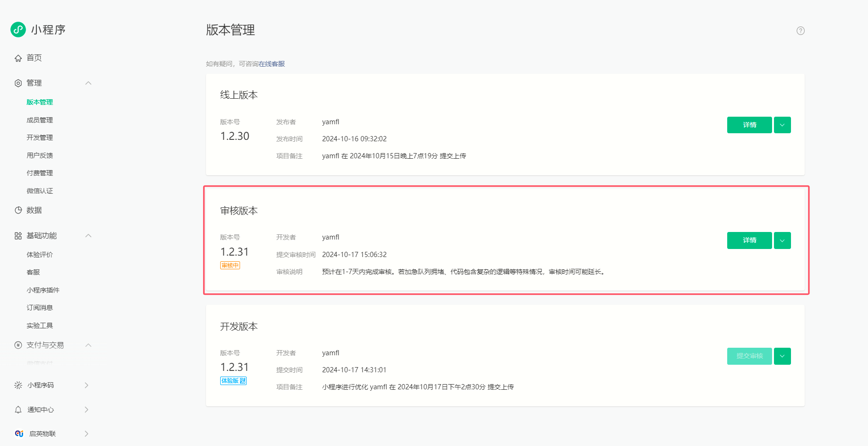Open 开发管理 menu item

(x=40, y=137)
